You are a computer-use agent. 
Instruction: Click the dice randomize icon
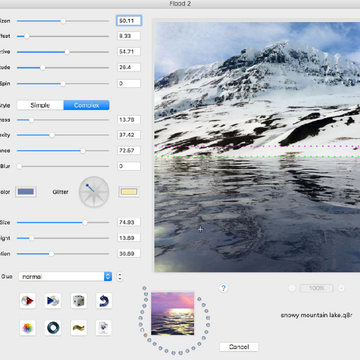tap(79, 301)
